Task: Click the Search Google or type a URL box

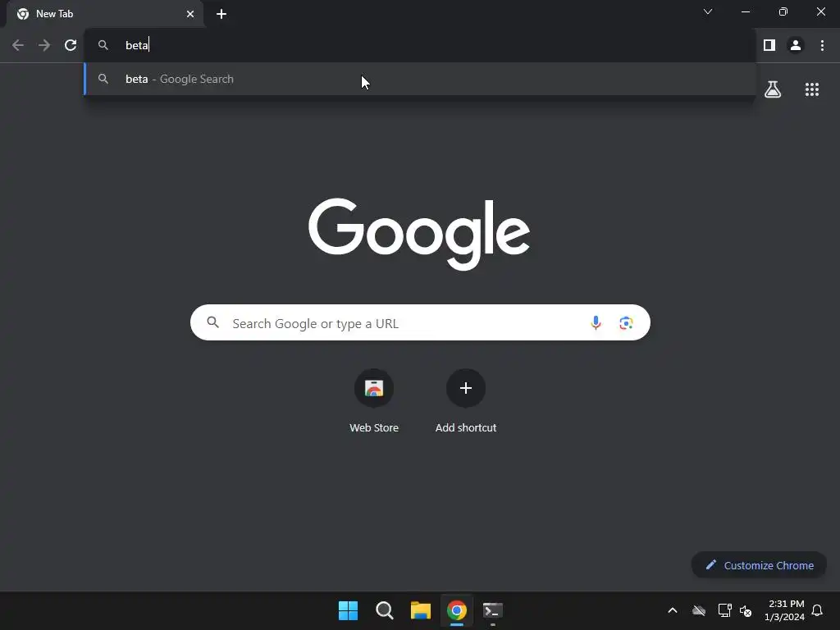Action: 420,322
